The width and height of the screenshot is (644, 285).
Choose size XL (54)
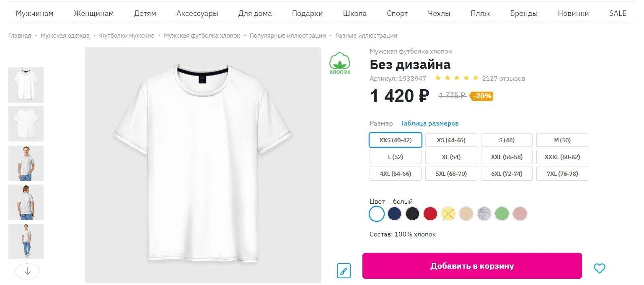pos(451,157)
